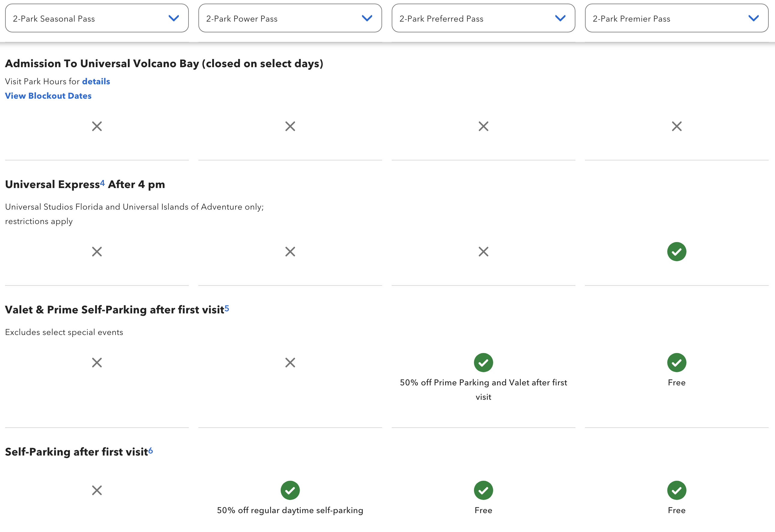The width and height of the screenshot is (775, 532).
Task: Click Preferred Pass green check for Self-Parking
Action: click(x=483, y=490)
